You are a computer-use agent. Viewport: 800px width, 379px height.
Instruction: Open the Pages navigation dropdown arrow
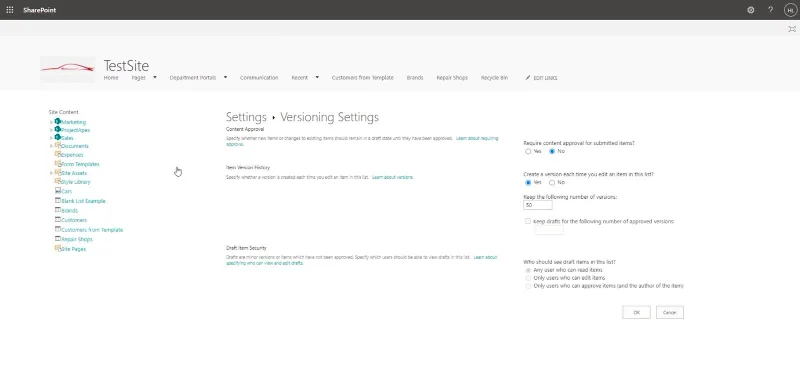coord(155,78)
